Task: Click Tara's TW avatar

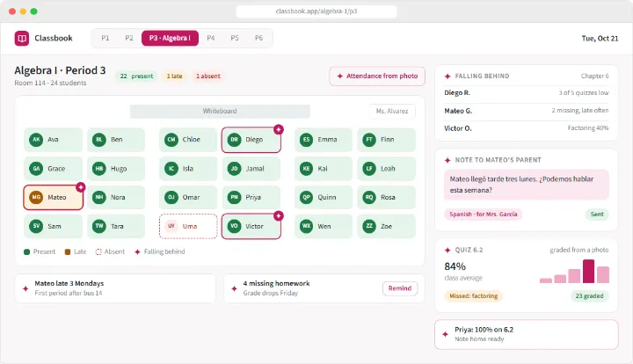Action: tap(98, 226)
